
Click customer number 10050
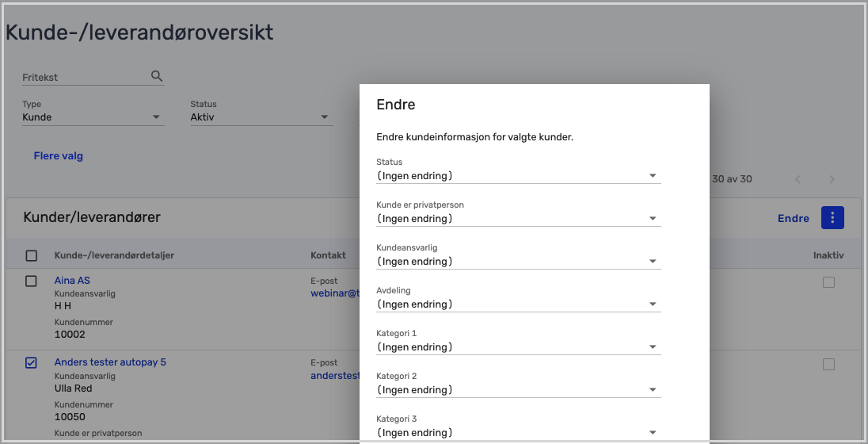pyautogui.click(x=70, y=416)
